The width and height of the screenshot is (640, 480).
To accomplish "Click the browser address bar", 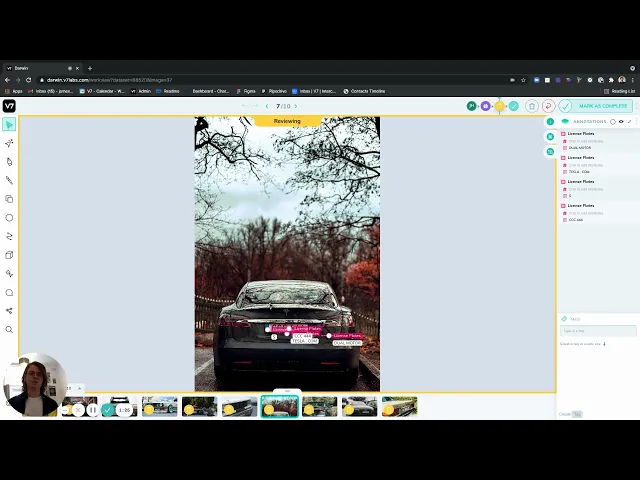I will coord(269,80).
